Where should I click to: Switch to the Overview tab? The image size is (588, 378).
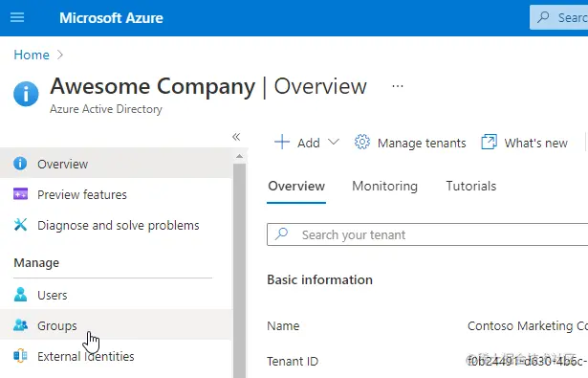[x=296, y=187]
